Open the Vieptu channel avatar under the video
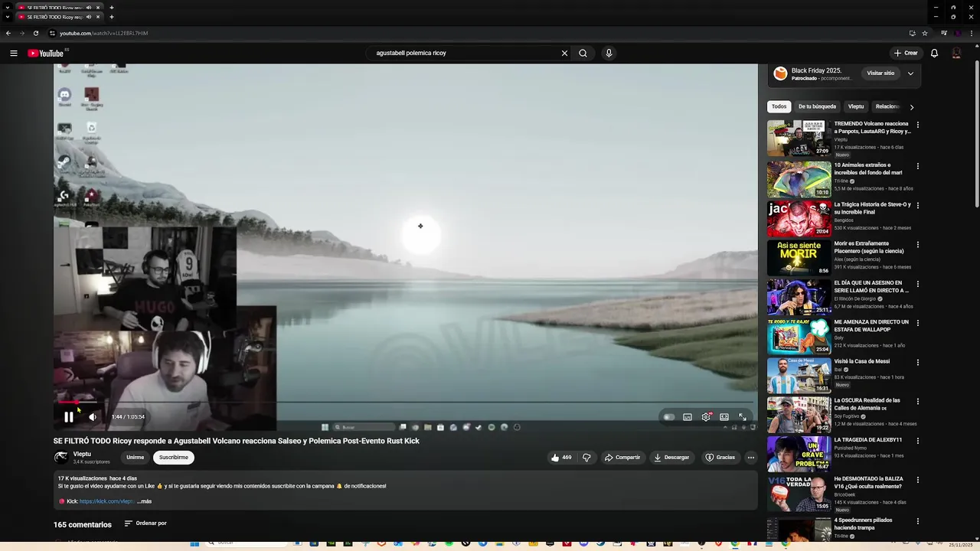980x551 pixels. (61, 458)
